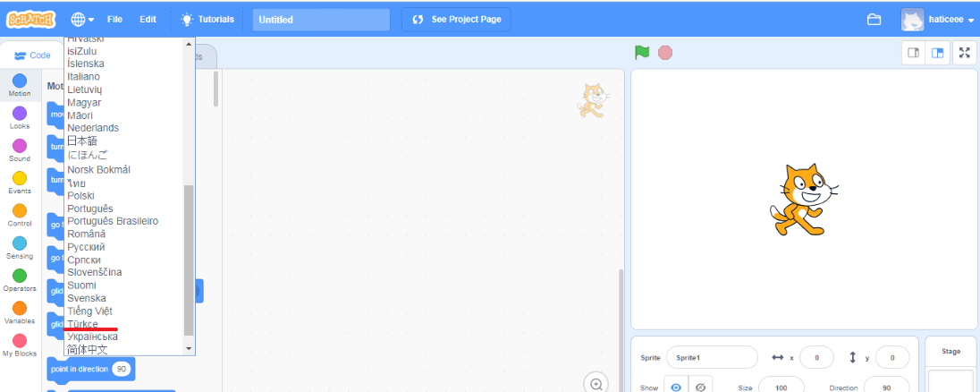Select the Sensing category
This screenshot has width=980, height=392.
20,248
